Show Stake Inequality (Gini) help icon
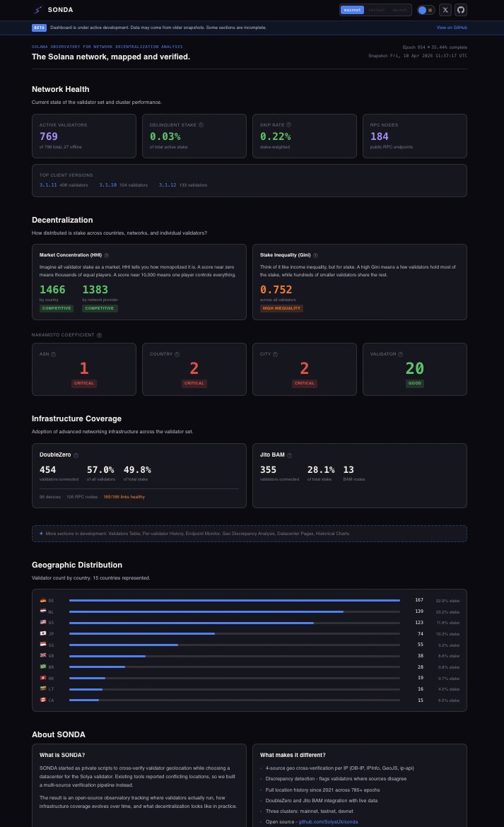This screenshot has width=504, height=827. [315, 255]
